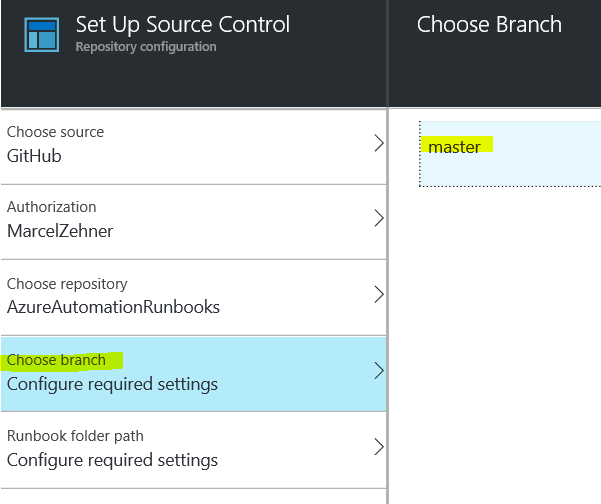Expand the Authorization row arrow
This screenshot has width=601, height=504.
[378, 218]
